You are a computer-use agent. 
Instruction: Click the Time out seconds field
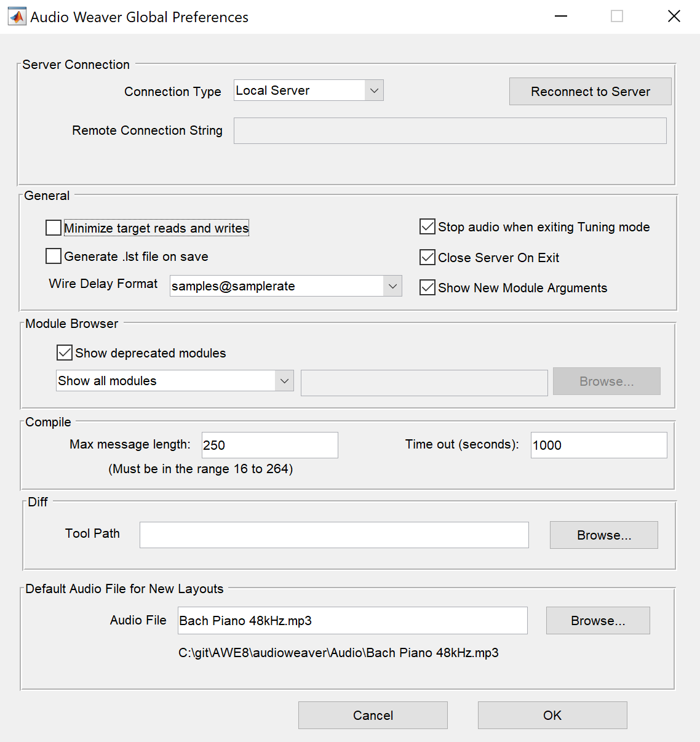[598, 445]
